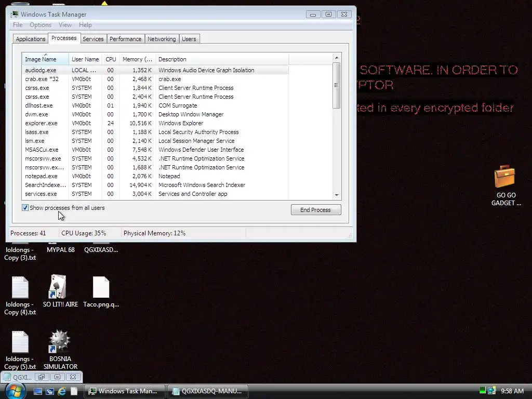532x399 pixels.
Task: Select the mscorsvw.exe 4,532 K row
Action: coord(155,158)
